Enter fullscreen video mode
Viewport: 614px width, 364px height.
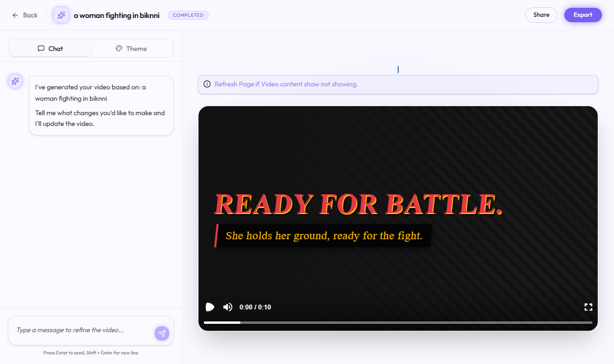(x=588, y=307)
